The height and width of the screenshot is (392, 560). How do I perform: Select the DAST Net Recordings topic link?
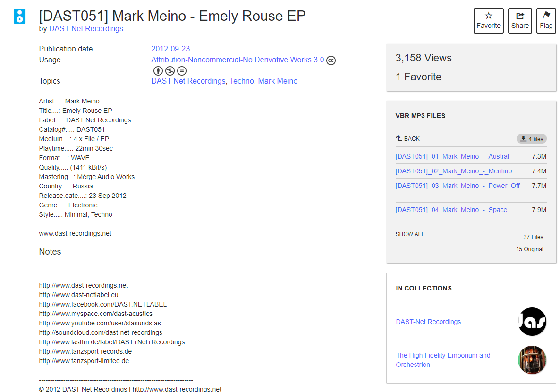(188, 81)
